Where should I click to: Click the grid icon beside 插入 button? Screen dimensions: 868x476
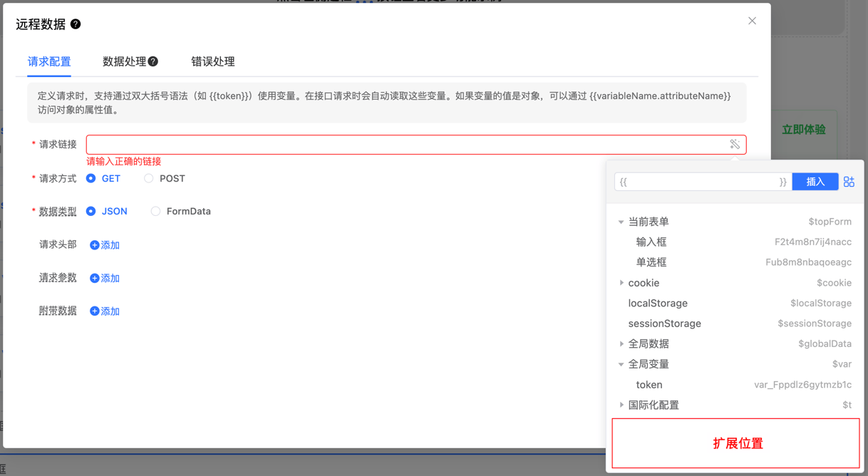(849, 182)
